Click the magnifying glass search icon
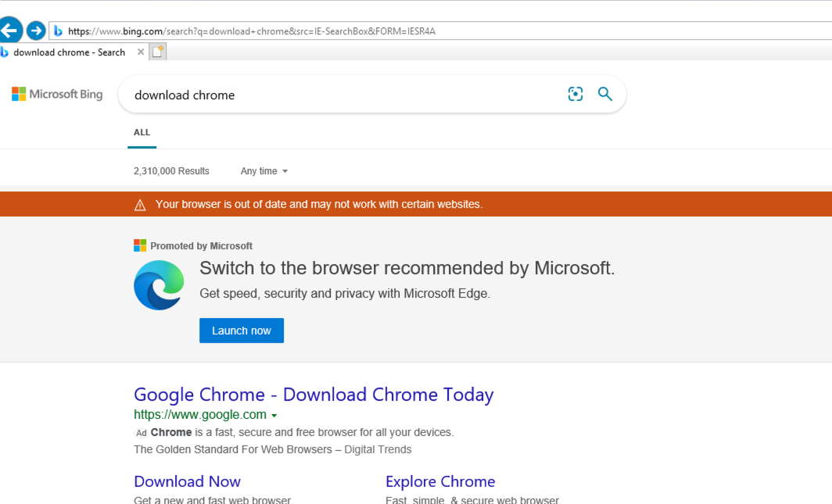The height and width of the screenshot is (504, 832). point(604,95)
